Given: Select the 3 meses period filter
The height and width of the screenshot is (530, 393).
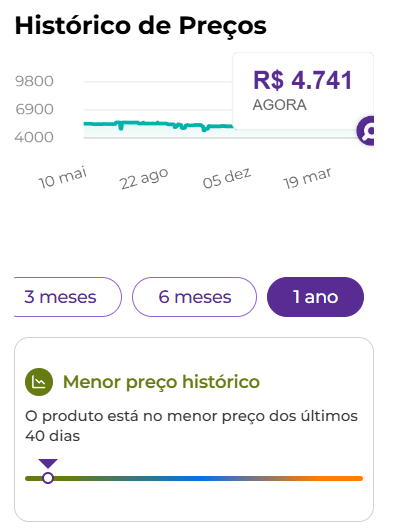Looking at the screenshot, I should pyautogui.click(x=68, y=297).
